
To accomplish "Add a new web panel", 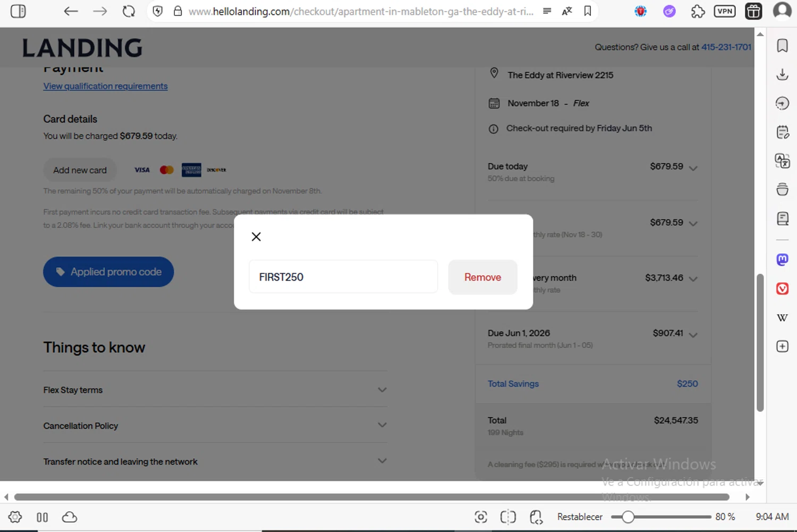I will tap(782, 347).
